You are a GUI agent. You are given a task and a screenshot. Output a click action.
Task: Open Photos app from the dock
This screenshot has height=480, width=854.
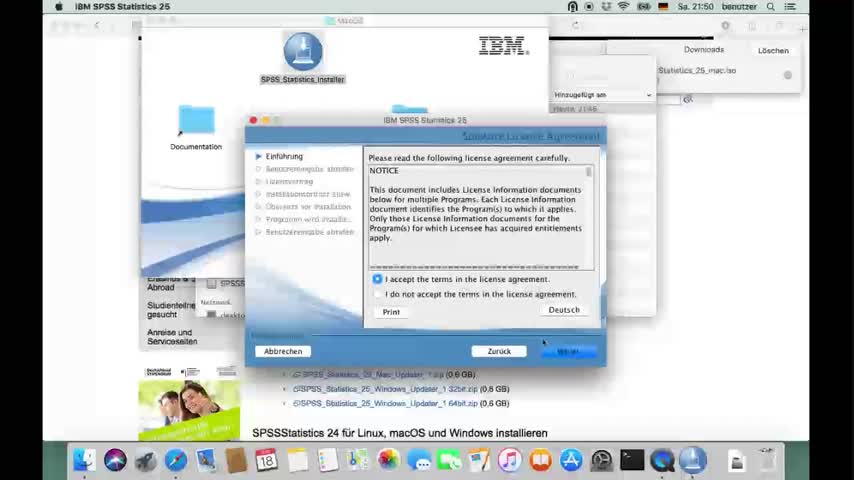point(388,460)
